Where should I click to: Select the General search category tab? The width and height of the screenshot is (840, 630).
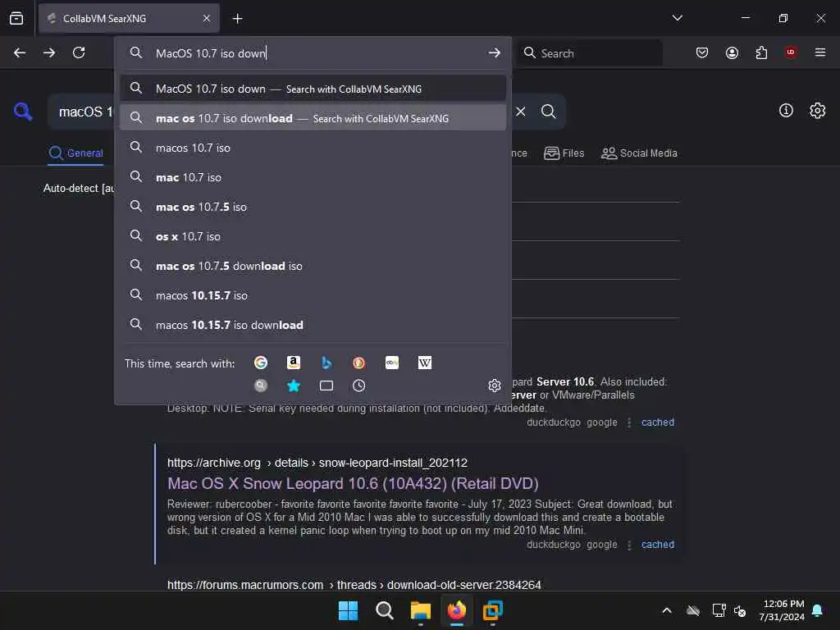pyautogui.click(x=75, y=153)
